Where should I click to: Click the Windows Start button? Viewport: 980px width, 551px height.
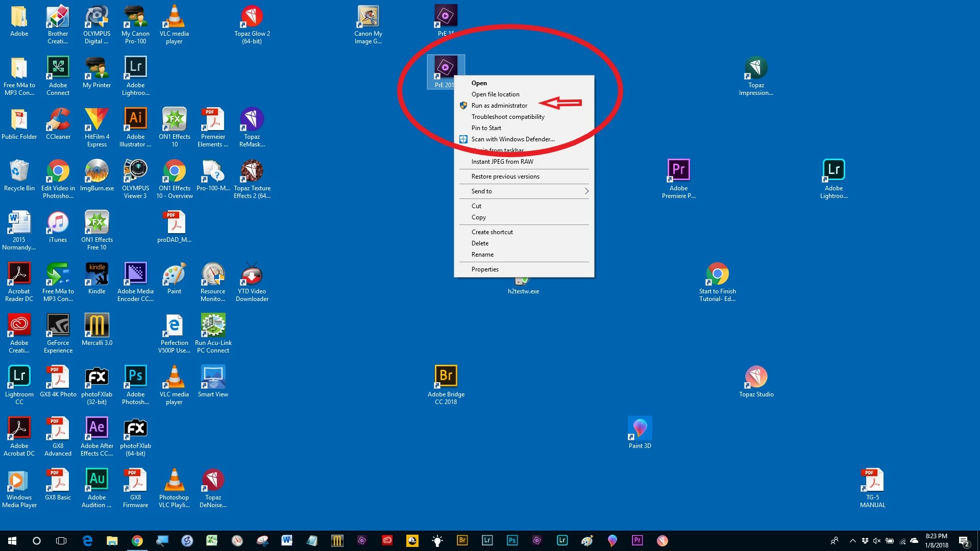click(x=12, y=541)
